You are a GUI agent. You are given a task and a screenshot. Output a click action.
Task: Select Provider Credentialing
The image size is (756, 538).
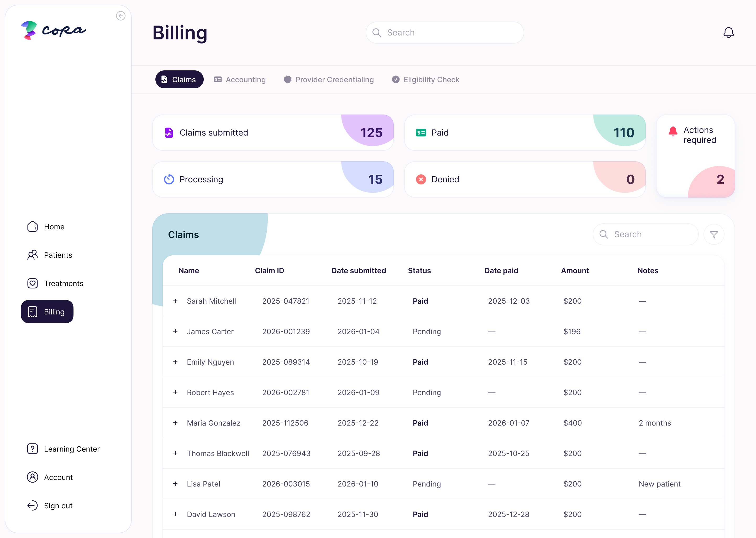(x=329, y=80)
